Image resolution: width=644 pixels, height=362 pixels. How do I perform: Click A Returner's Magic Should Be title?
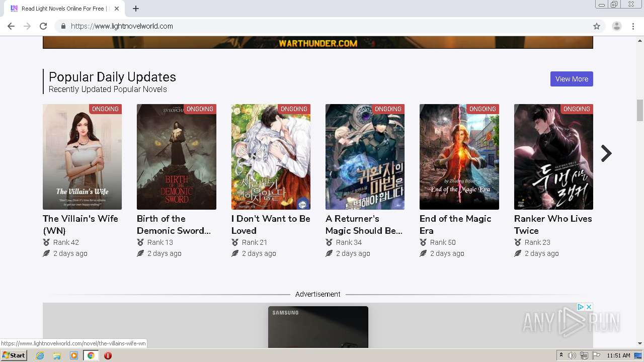point(364,225)
